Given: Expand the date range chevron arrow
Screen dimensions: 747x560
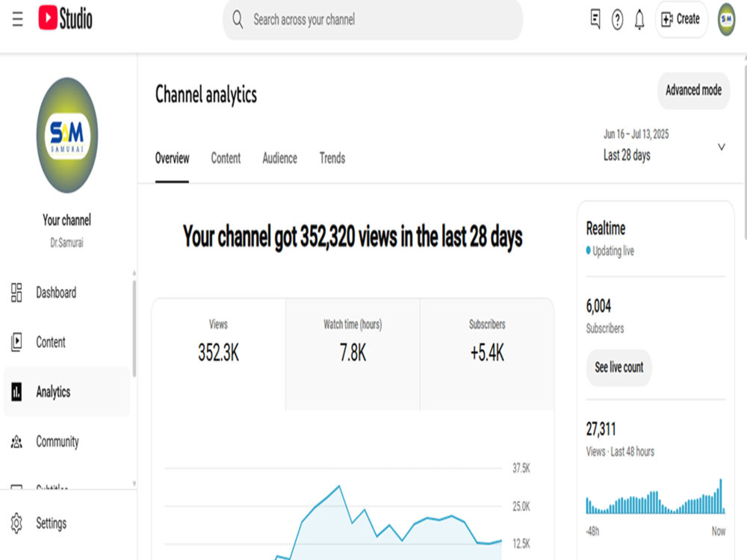Looking at the screenshot, I should pos(722,146).
